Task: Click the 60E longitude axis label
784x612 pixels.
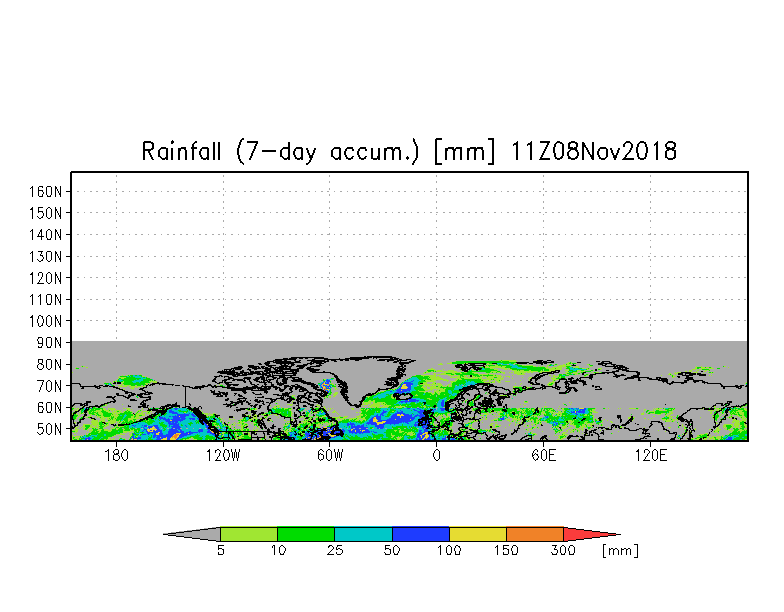Action: click(543, 456)
